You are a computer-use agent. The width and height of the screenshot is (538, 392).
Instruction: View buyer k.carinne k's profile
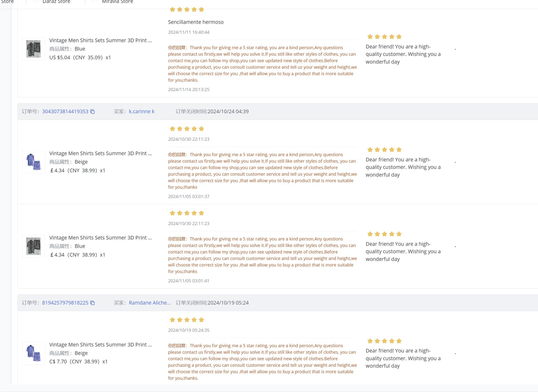point(142,111)
